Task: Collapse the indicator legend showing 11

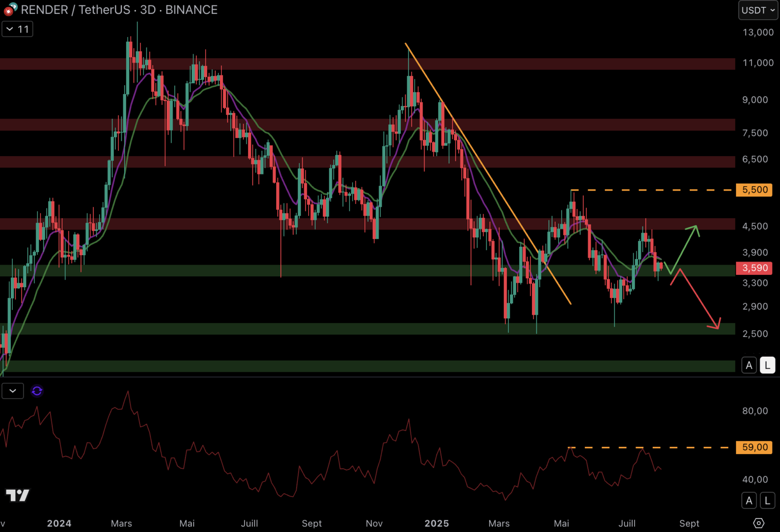Action: tap(18, 30)
